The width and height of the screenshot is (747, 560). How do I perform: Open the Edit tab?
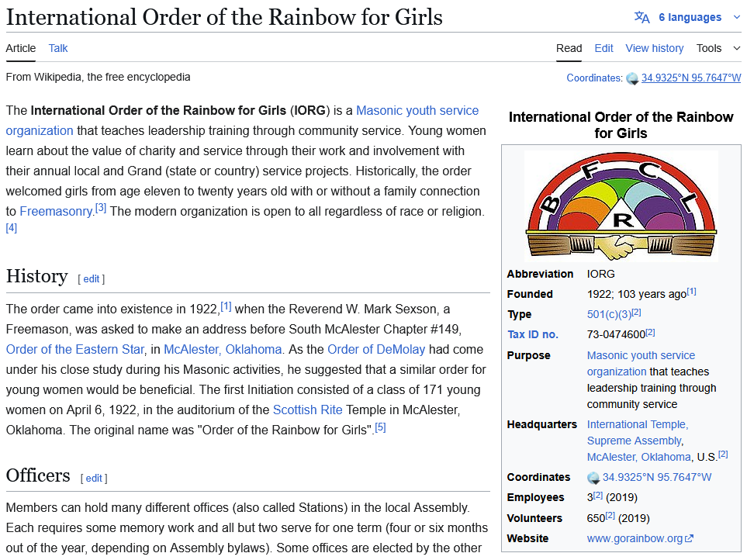(x=603, y=48)
